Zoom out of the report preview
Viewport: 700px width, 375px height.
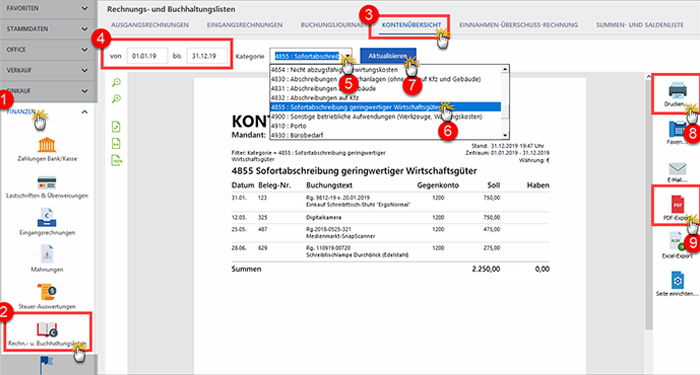tap(117, 83)
